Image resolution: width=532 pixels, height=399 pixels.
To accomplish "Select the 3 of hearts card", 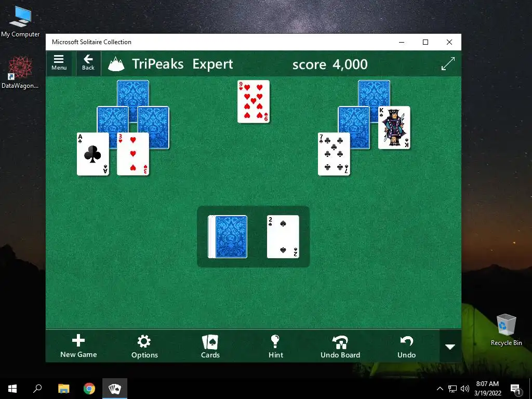I will pos(133,154).
